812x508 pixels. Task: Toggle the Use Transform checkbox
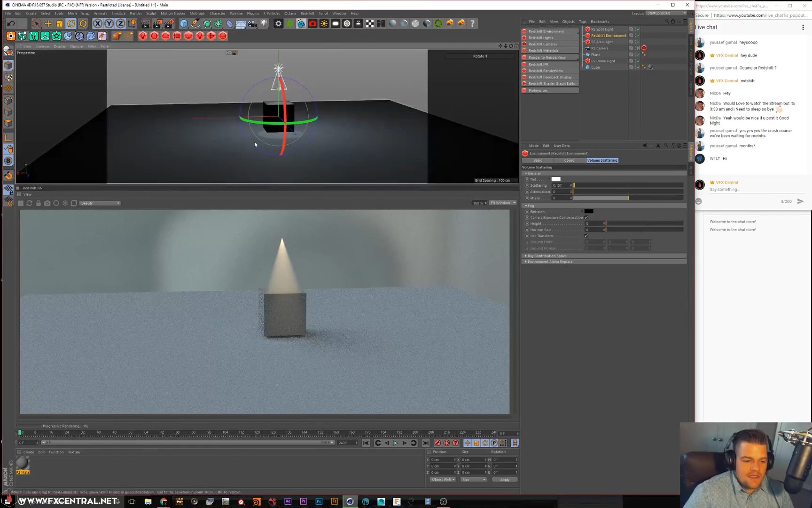point(586,236)
